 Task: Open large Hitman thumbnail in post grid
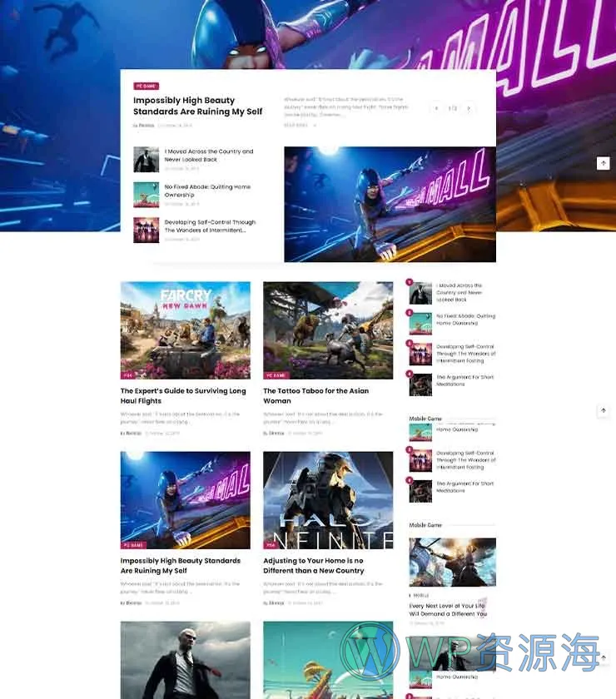[185, 660]
